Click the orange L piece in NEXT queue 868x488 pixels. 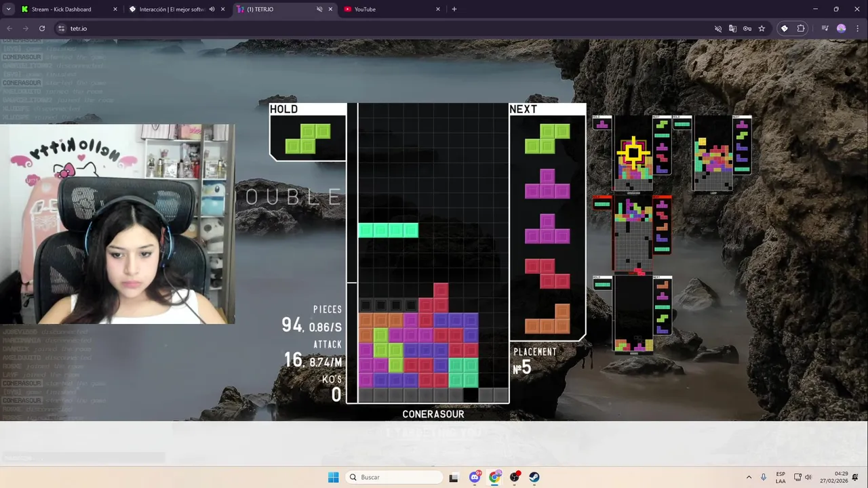click(x=547, y=319)
